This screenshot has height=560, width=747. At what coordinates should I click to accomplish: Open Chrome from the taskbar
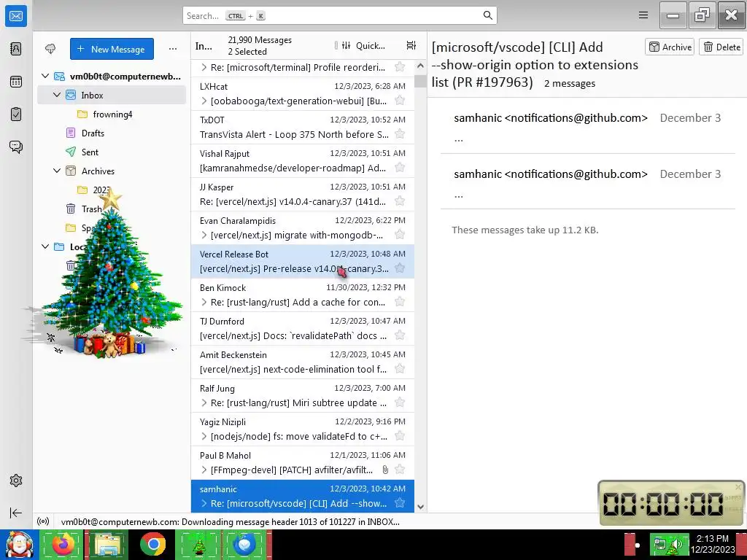(153, 544)
